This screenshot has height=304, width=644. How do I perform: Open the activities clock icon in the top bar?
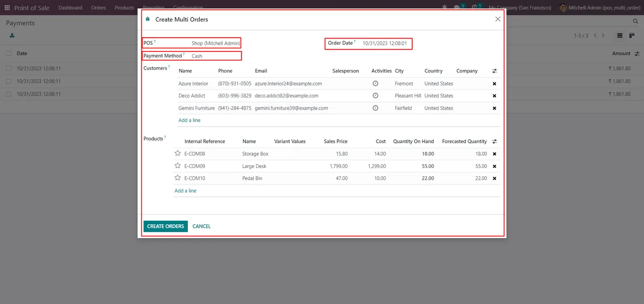474,8
